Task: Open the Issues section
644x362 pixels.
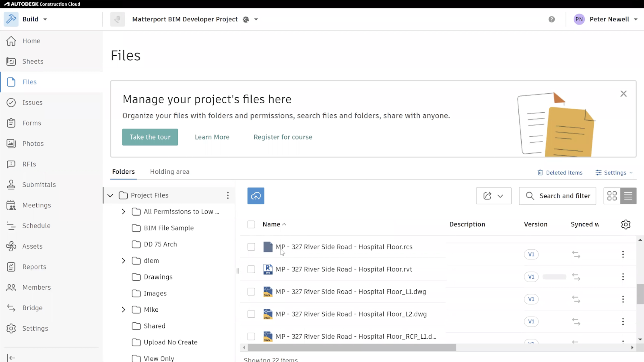Action: (x=32, y=102)
